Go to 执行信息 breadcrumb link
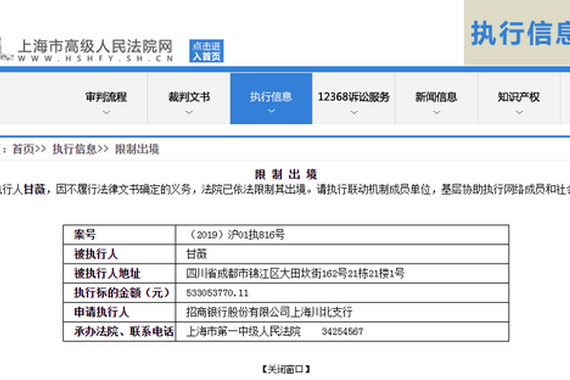The image size is (570, 380). [x=75, y=149]
